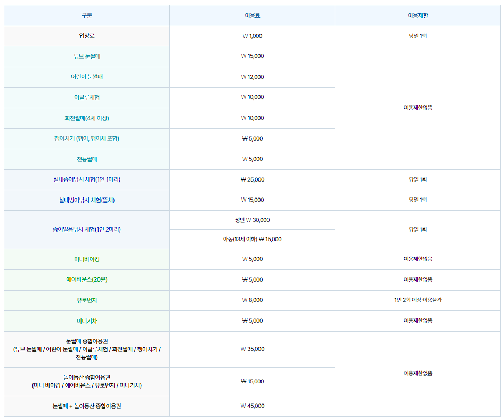The width and height of the screenshot is (504, 420).
Task: Select the '미니기차' row label
Action: click(x=87, y=321)
